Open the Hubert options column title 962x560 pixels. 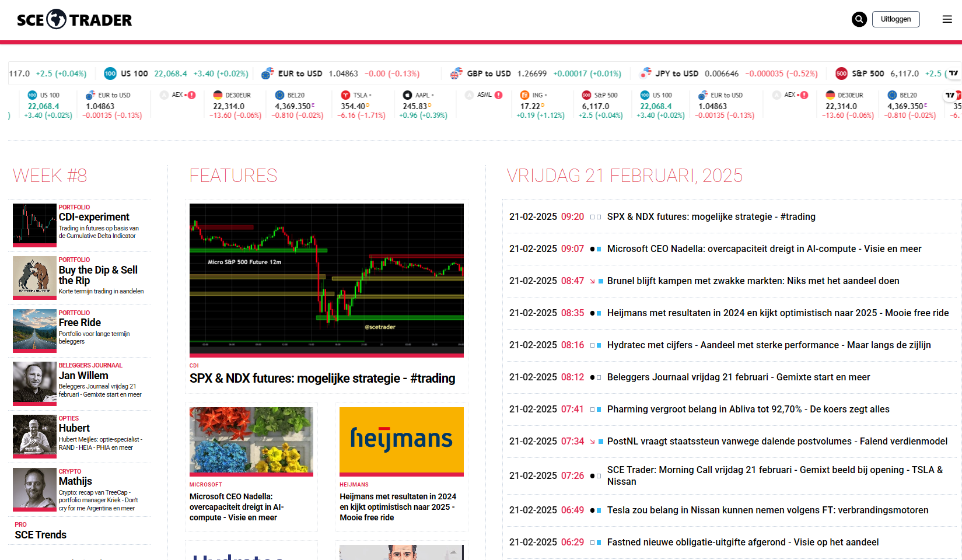coord(74,428)
